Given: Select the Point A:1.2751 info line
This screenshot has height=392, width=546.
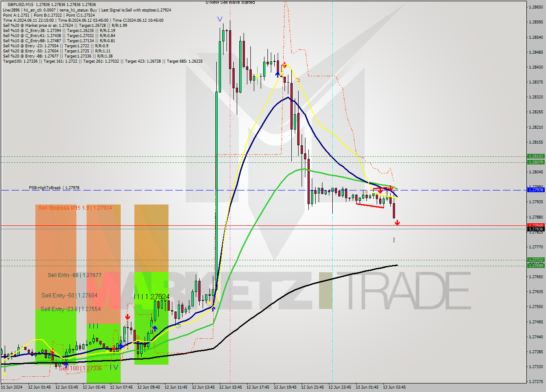Looking at the screenshot, I should pyautogui.click(x=16, y=15).
